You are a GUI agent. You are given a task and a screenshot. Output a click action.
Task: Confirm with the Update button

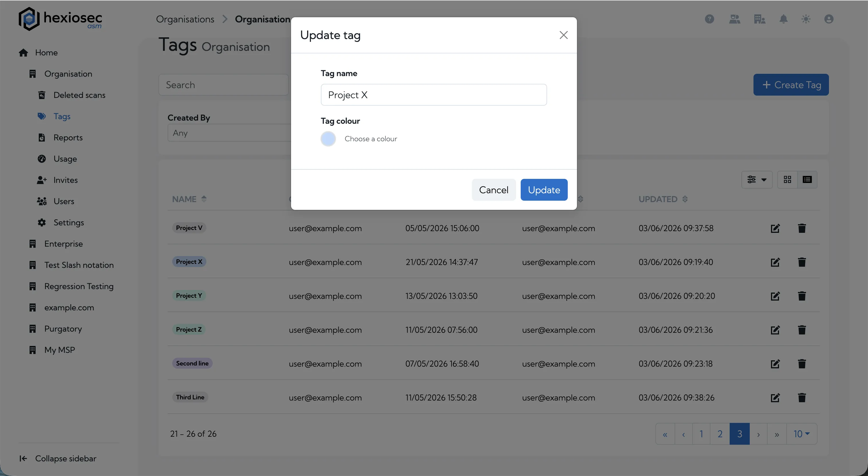[544, 190]
